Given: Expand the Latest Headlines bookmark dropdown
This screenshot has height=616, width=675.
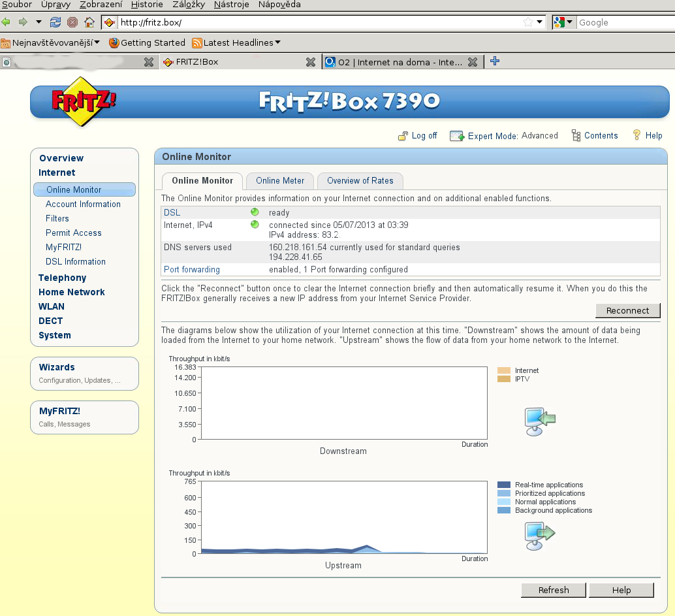Looking at the screenshot, I should click(278, 42).
